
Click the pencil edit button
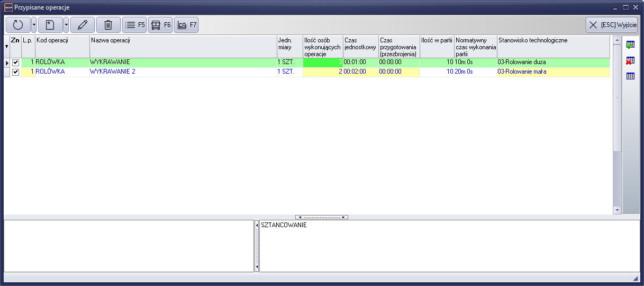click(82, 25)
